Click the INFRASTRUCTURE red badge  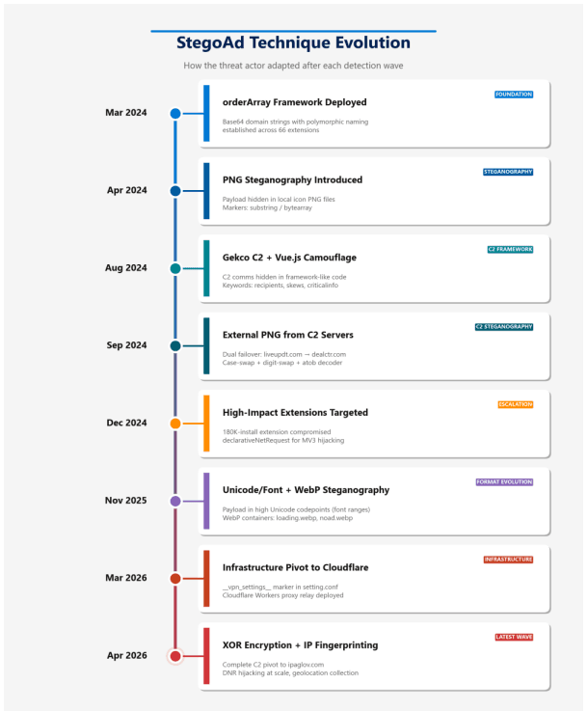[508, 560]
